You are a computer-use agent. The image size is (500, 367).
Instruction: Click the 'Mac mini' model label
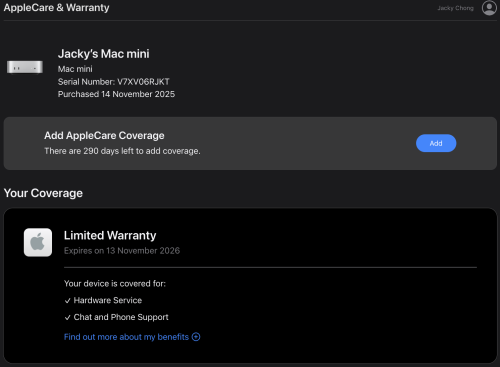pos(75,69)
